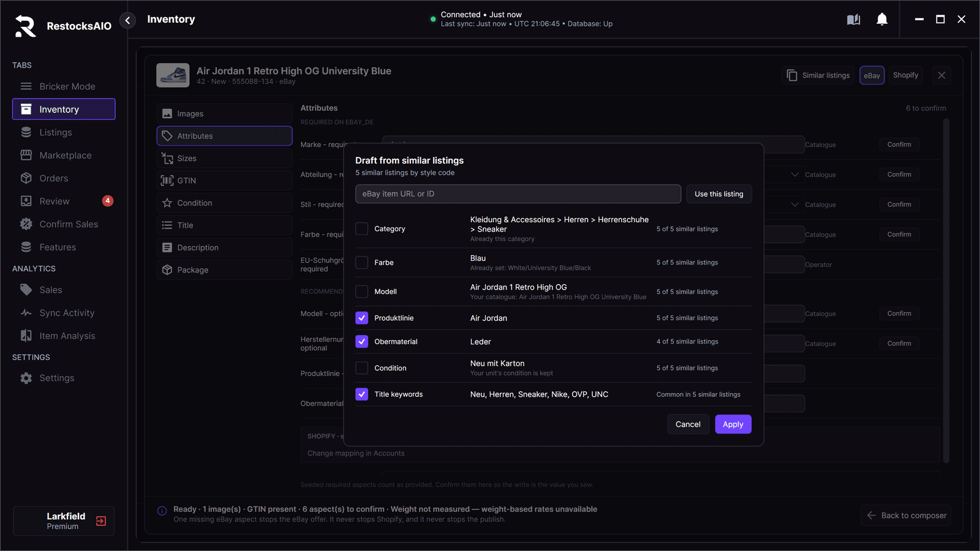Image resolution: width=980 pixels, height=551 pixels.
Task: Click the Settings gear icon
Action: [x=26, y=378]
